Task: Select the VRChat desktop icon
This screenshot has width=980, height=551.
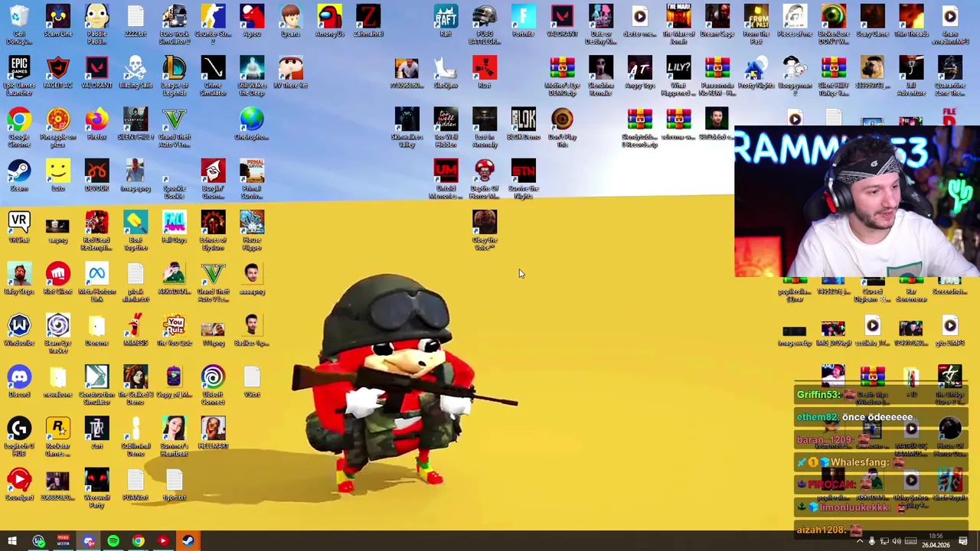Action: (x=19, y=227)
